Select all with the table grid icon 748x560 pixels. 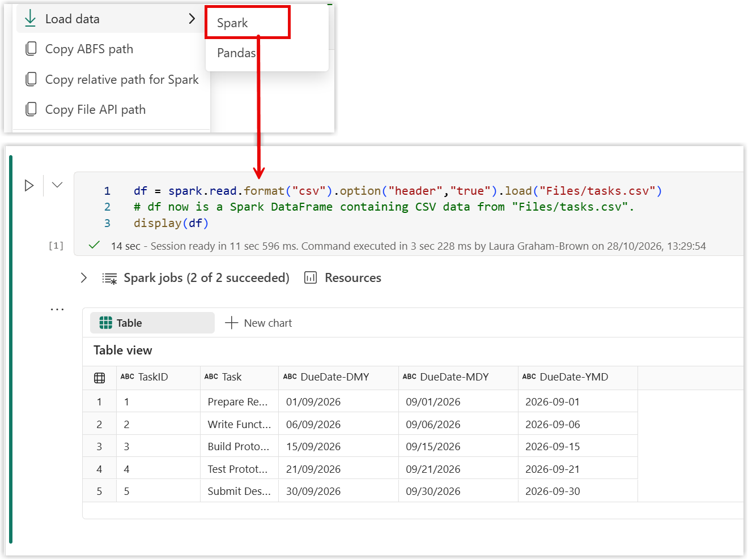100,378
